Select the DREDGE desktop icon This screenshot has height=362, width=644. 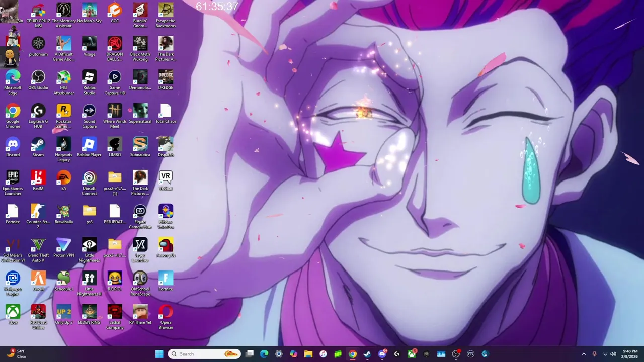click(166, 80)
